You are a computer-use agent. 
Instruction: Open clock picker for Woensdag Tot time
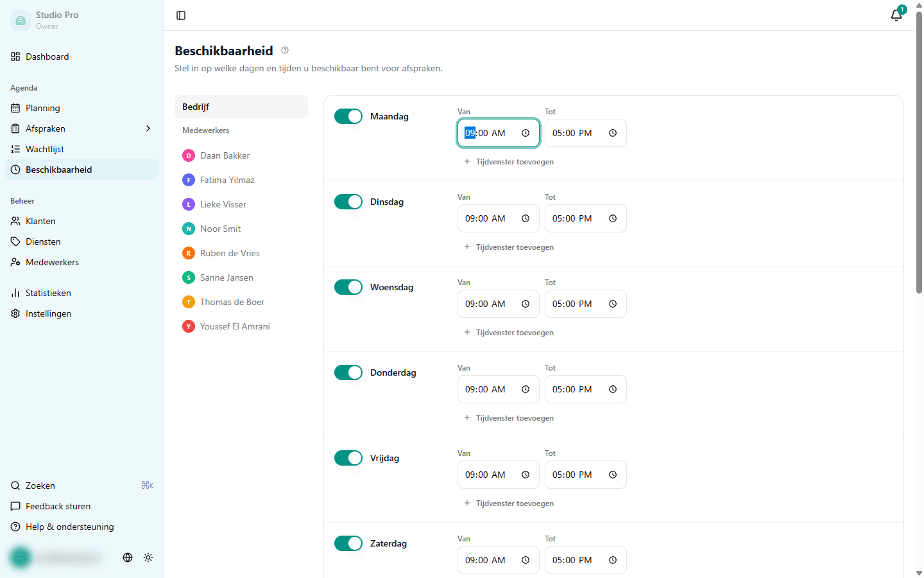(613, 304)
